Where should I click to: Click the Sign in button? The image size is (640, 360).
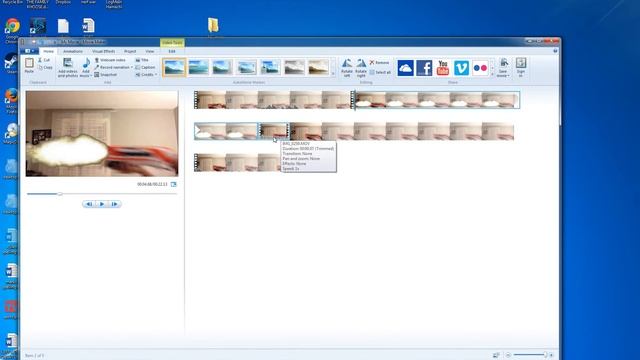click(521, 67)
